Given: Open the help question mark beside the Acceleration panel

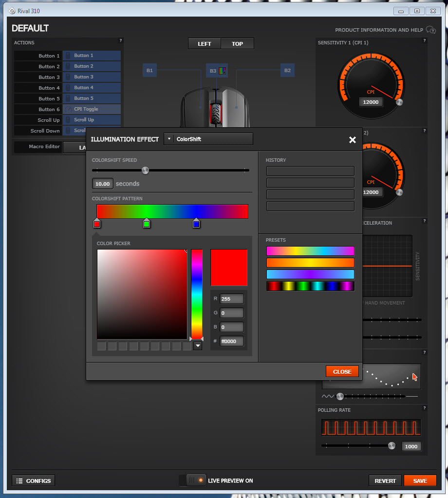Looking at the screenshot, I should (425, 221).
